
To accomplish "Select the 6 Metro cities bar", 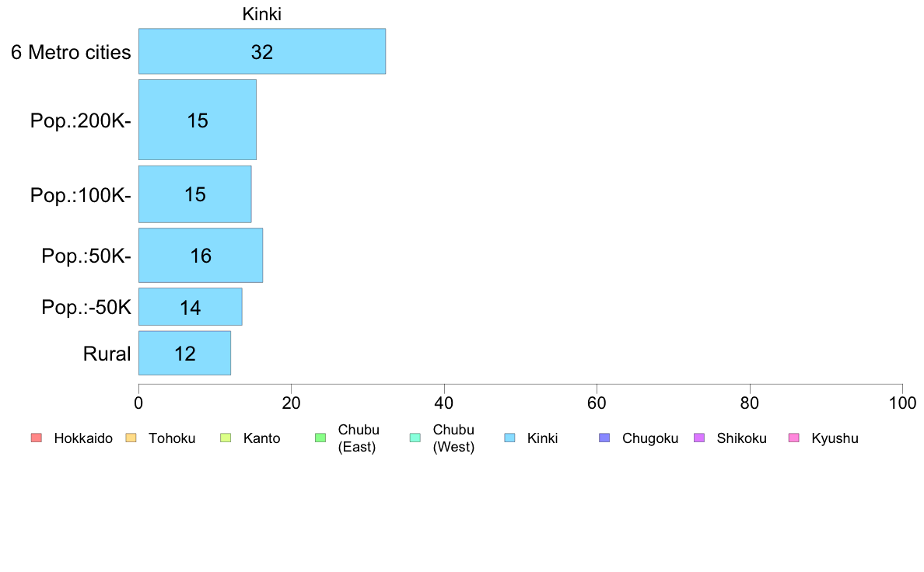I will 262,51.
